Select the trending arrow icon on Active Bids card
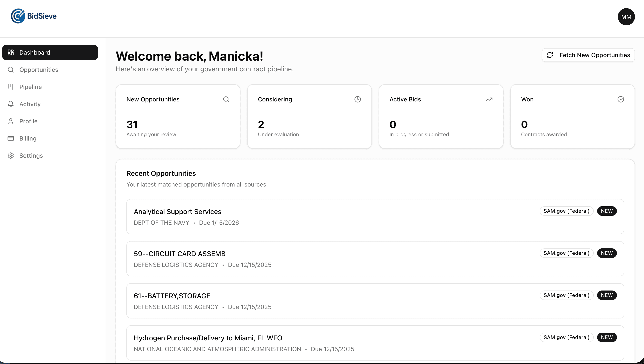 (x=489, y=99)
